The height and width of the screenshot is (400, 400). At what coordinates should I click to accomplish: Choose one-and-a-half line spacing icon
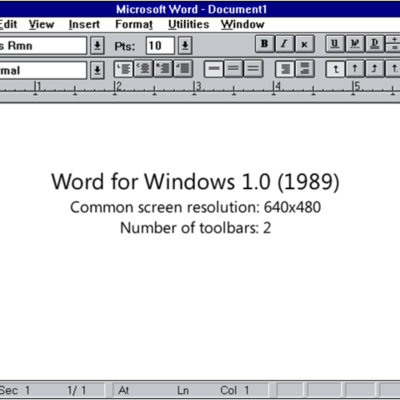(233, 69)
